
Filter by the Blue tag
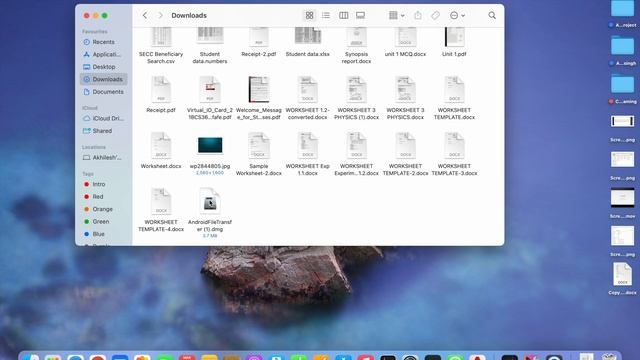pos(104,234)
